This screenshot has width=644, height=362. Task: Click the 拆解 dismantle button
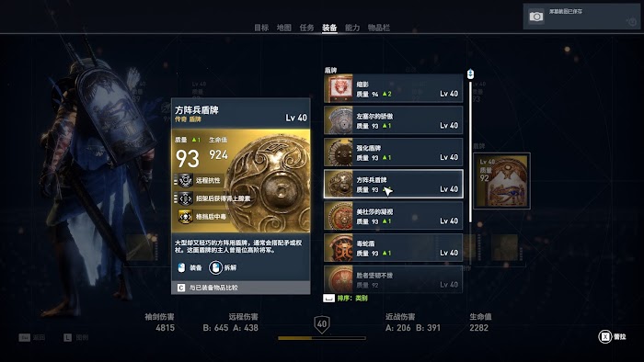click(223, 267)
